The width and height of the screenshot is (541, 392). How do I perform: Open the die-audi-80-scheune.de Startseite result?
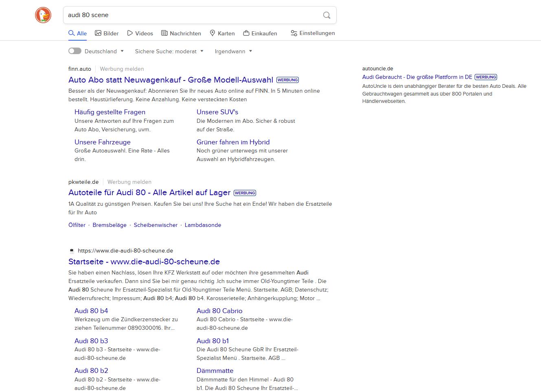(x=144, y=261)
